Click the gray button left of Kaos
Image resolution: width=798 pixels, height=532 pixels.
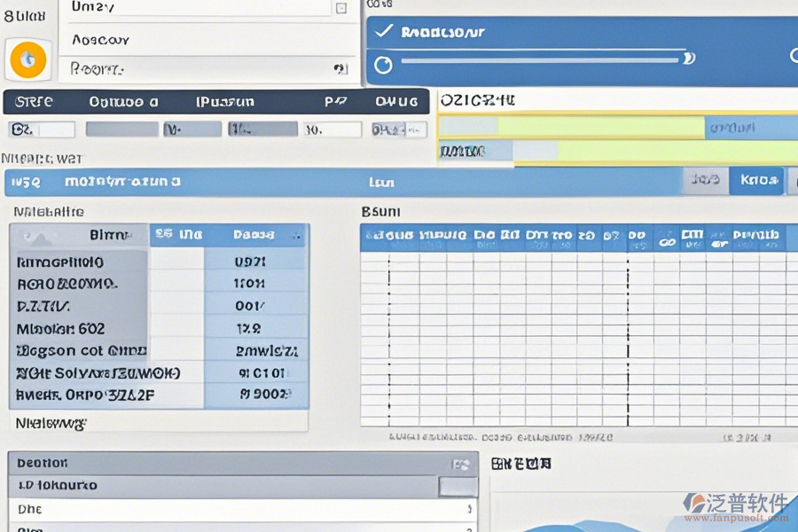coord(705,181)
